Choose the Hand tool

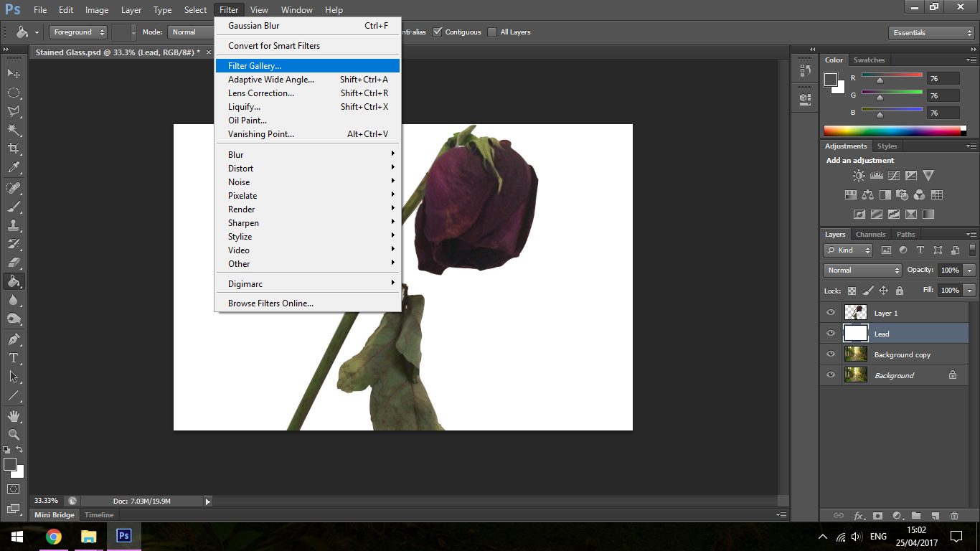(14, 415)
